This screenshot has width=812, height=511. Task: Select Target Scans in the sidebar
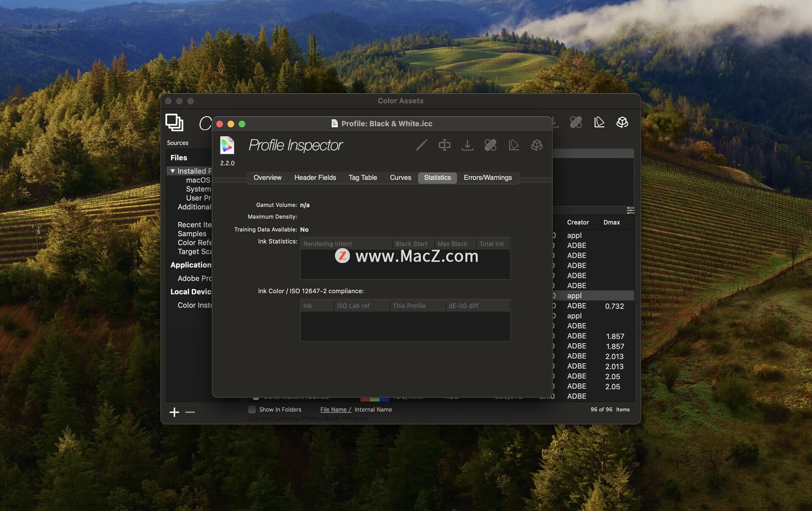tap(195, 251)
